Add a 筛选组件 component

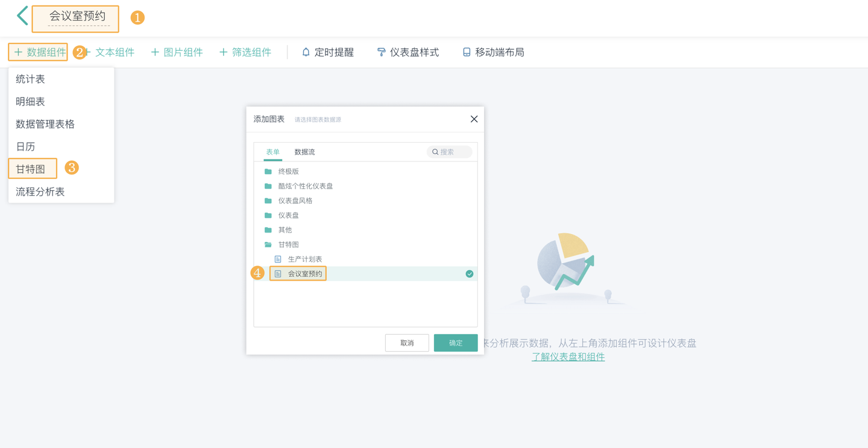(245, 52)
